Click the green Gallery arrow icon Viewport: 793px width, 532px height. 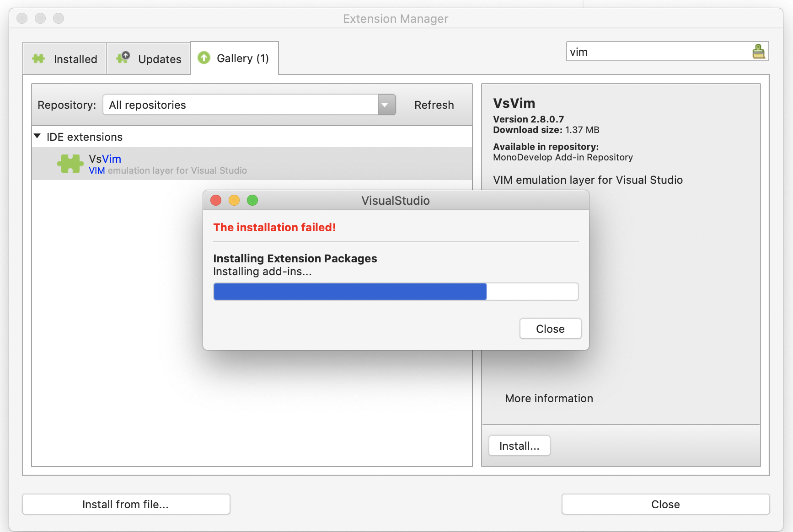point(204,58)
